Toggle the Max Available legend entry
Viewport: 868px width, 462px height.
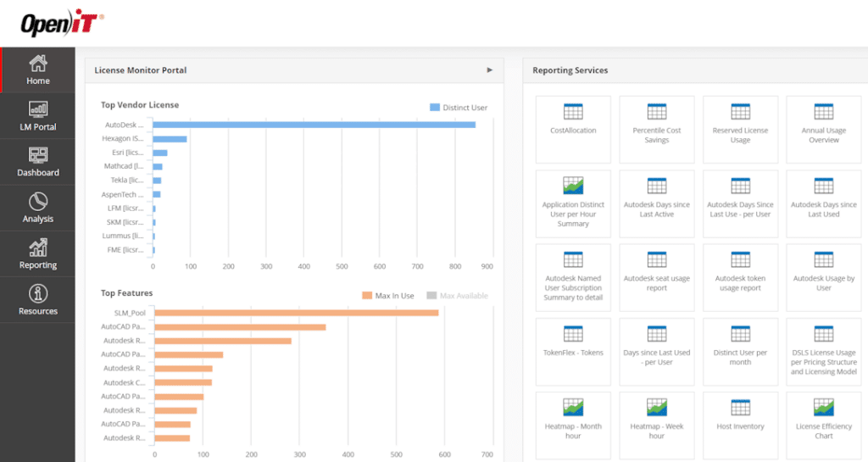pyautogui.click(x=457, y=296)
